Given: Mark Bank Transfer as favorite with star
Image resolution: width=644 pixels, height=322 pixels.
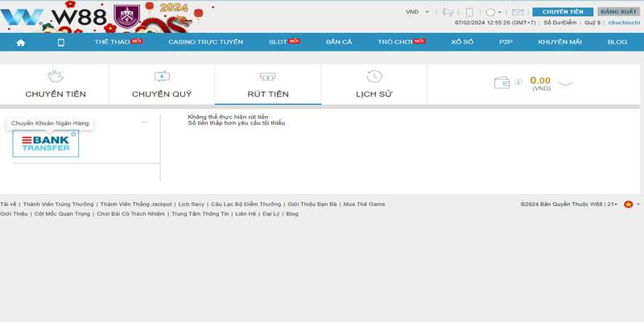Looking at the screenshot, I should [73, 134].
